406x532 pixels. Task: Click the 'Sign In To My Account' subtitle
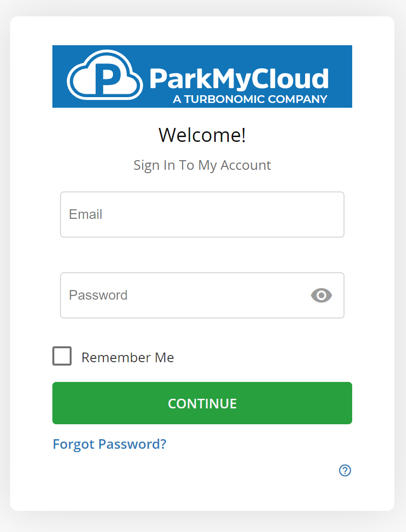pyautogui.click(x=202, y=165)
